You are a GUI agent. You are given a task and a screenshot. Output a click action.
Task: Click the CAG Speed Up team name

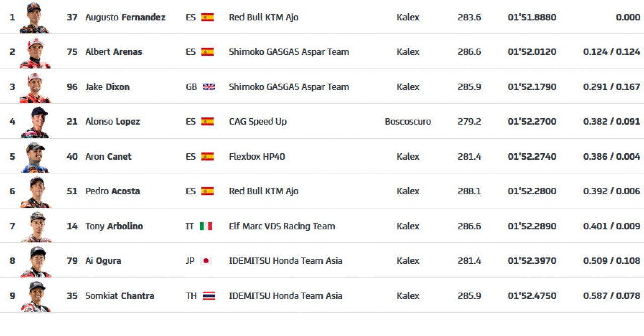click(x=258, y=121)
